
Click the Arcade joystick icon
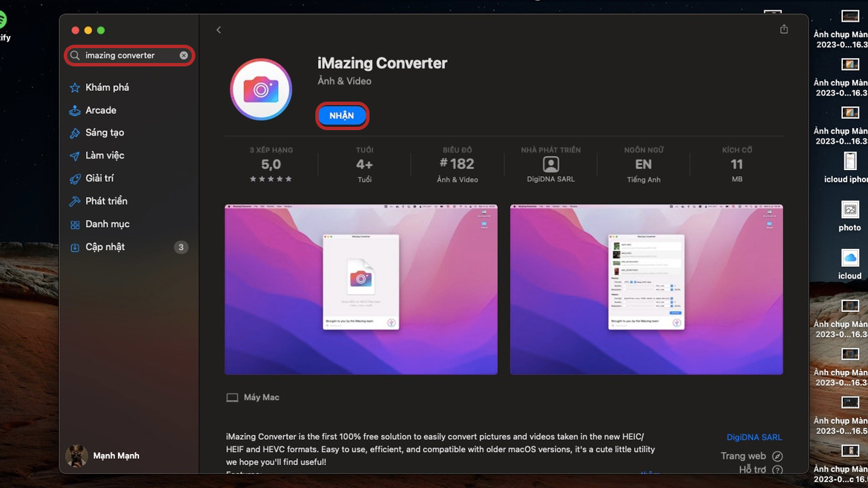[75, 110]
